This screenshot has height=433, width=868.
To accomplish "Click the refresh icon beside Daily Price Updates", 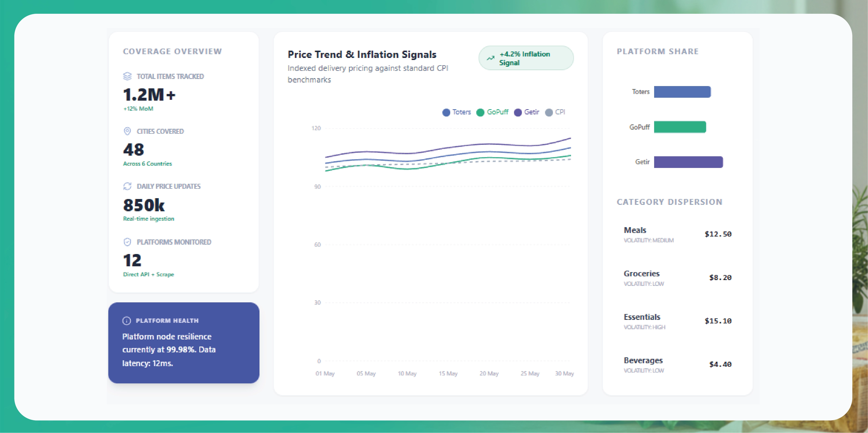I will pyautogui.click(x=127, y=186).
